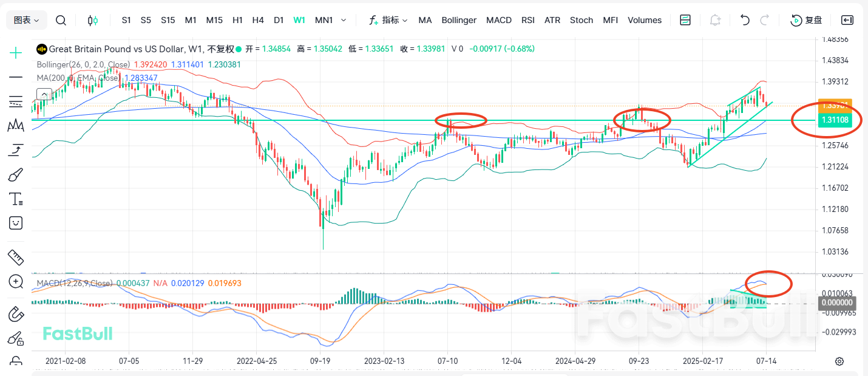Start the 复盘 replay mode
Viewport: 868px width, 376px height.
(x=807, y=19)
